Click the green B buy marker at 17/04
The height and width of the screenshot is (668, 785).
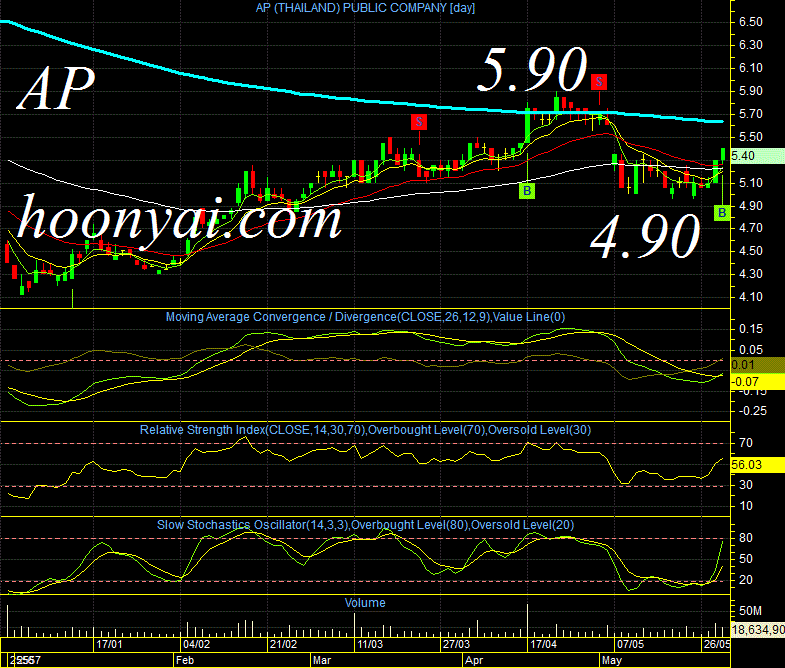[527, 191]
